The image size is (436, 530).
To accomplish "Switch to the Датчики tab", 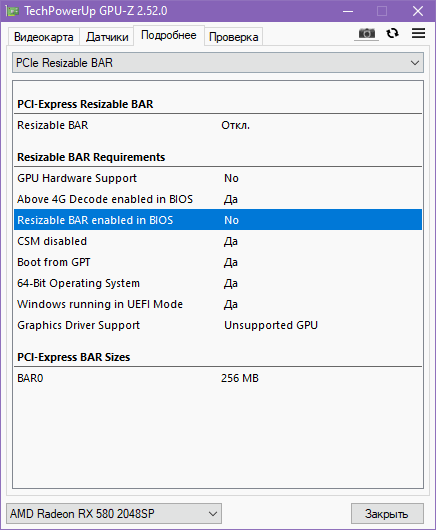I will click(107, 37).
